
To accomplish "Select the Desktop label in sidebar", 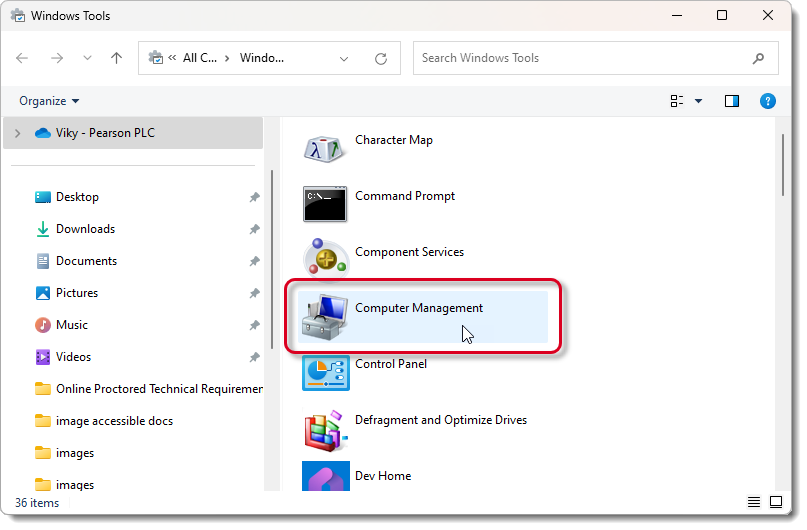I will (x=78, y=199).
